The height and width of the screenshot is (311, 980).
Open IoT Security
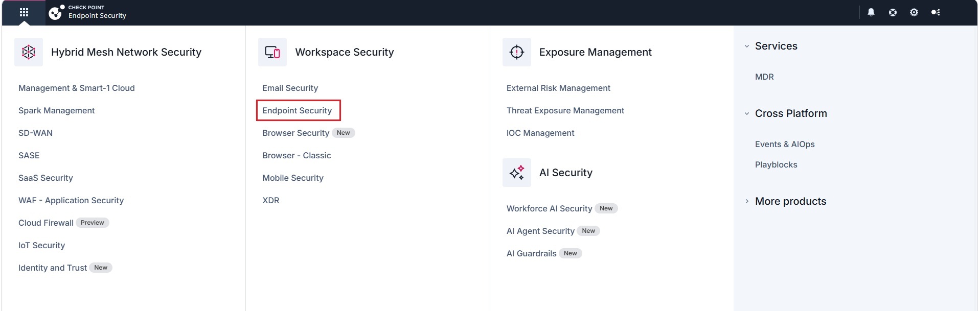click(41, 245)
